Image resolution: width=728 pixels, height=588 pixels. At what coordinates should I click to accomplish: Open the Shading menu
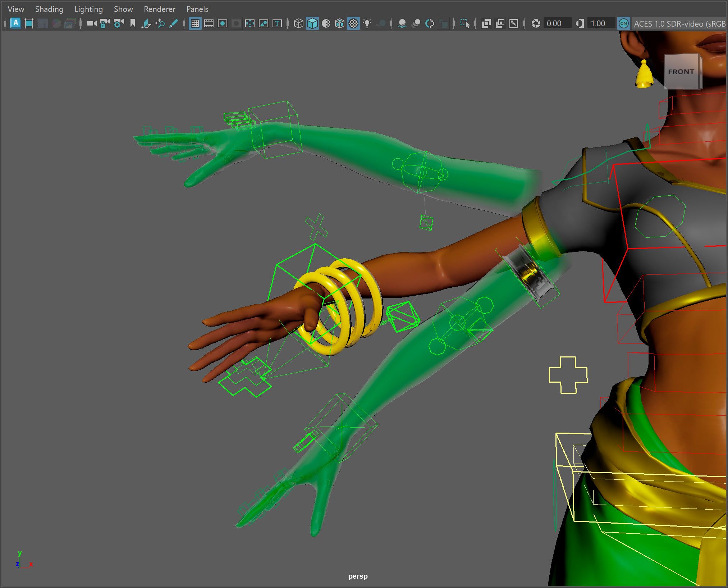[x=49, y=9]
